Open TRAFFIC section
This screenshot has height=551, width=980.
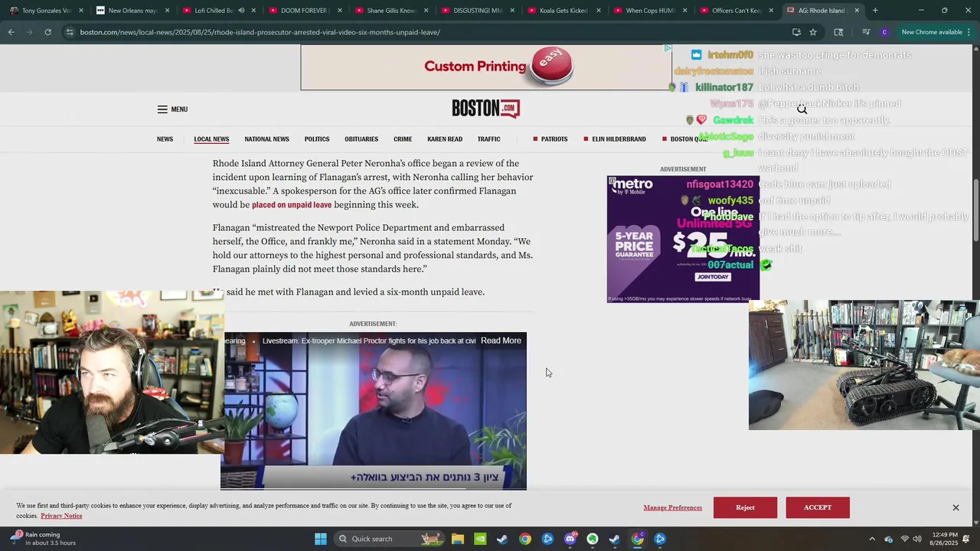488,139
